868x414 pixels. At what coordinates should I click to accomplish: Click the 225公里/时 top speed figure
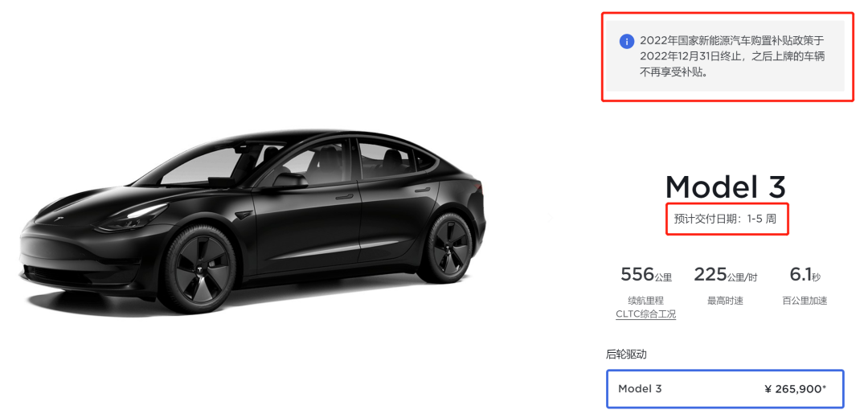click(725, 274)
